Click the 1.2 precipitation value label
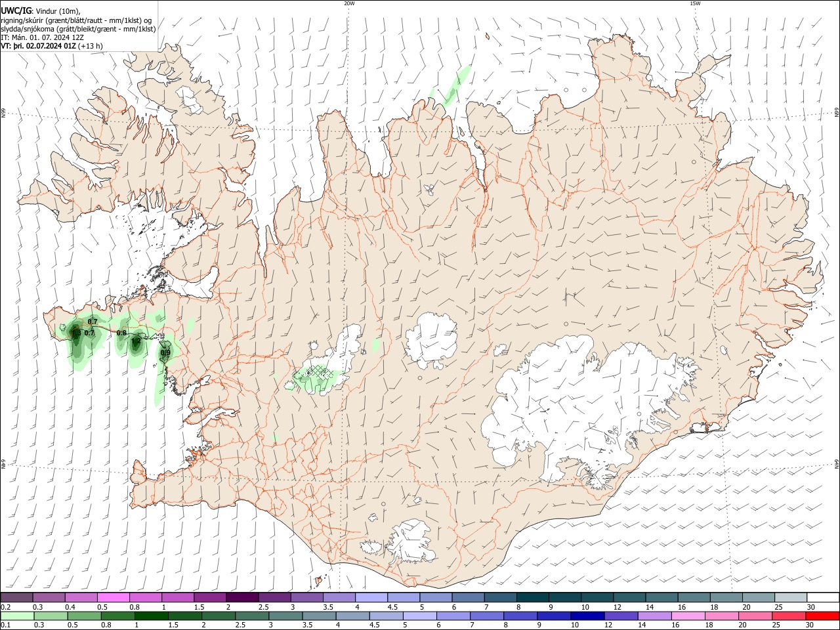This screenshot has width=840, height=630. click(x=136, y=341)
